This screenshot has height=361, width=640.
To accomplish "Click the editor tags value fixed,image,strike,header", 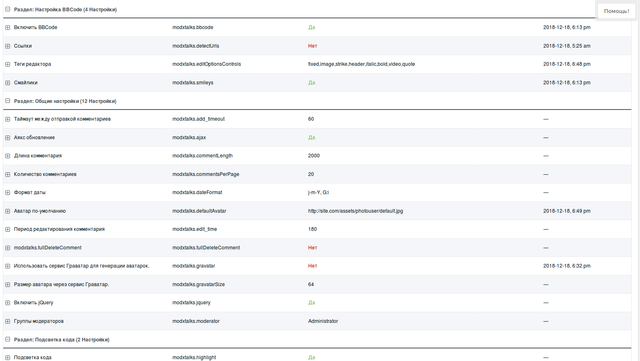I will [x=361, y=64].
